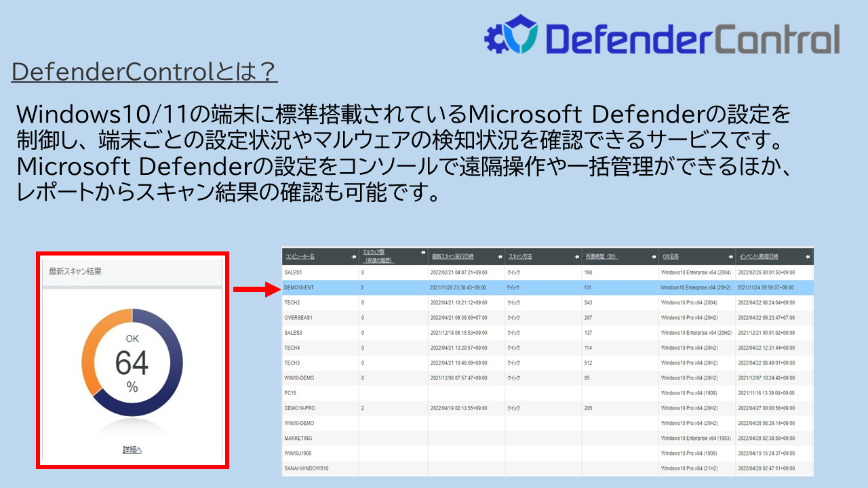Click the 最新スキャン結果 panel title
Viewport: 868px width, 488px height.
[75, 271]
